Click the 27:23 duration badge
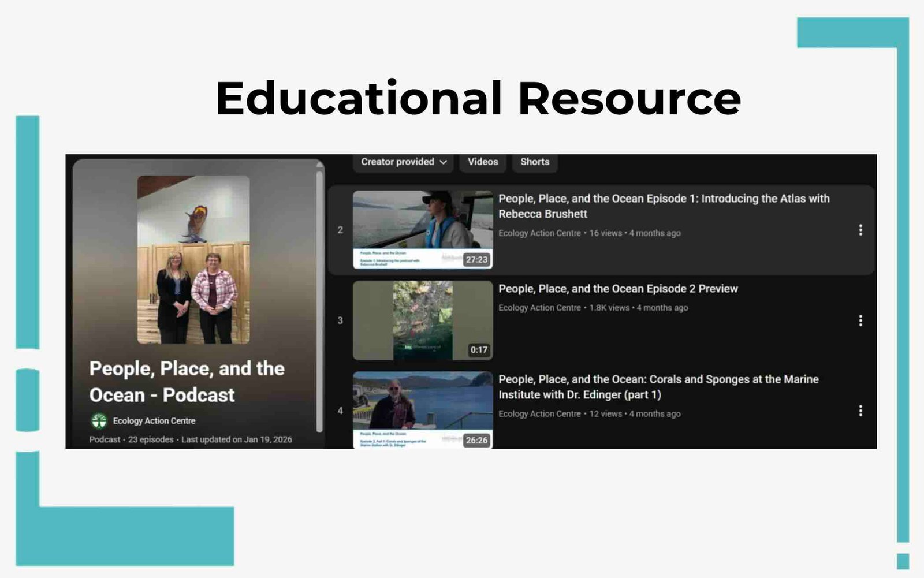Screen dimensions: 924x578 [x=477, y=260]
